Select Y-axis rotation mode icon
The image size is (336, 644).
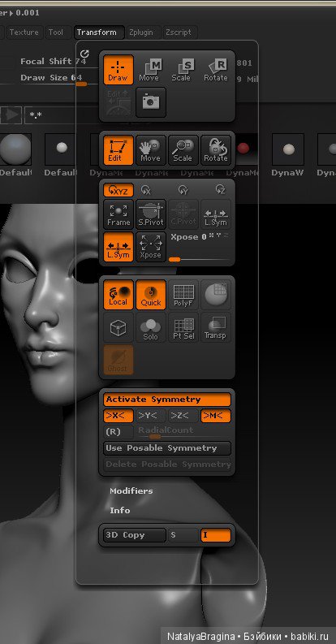[x=183, y=190]
